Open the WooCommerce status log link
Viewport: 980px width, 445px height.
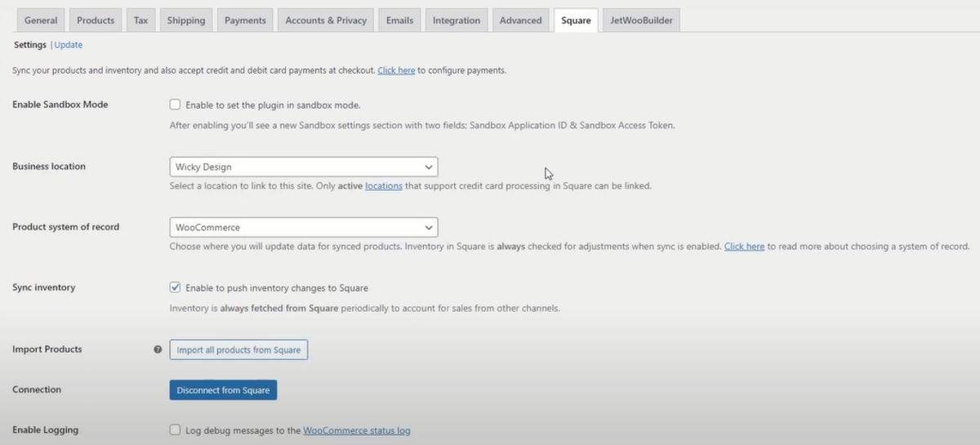tap(357, 430)
